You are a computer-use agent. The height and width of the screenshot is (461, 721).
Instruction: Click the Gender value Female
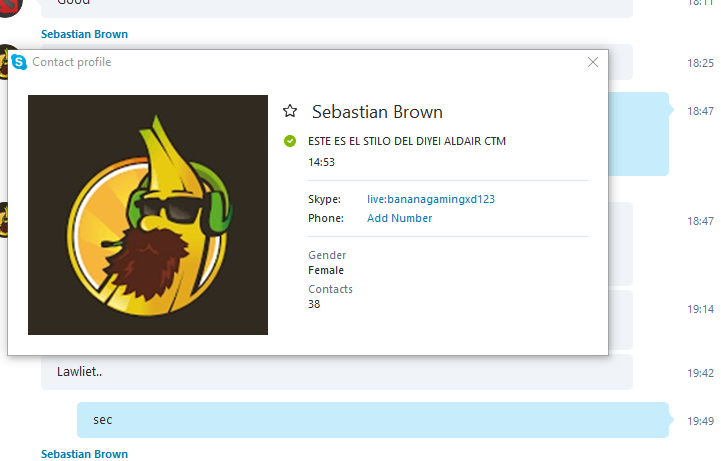326,270
